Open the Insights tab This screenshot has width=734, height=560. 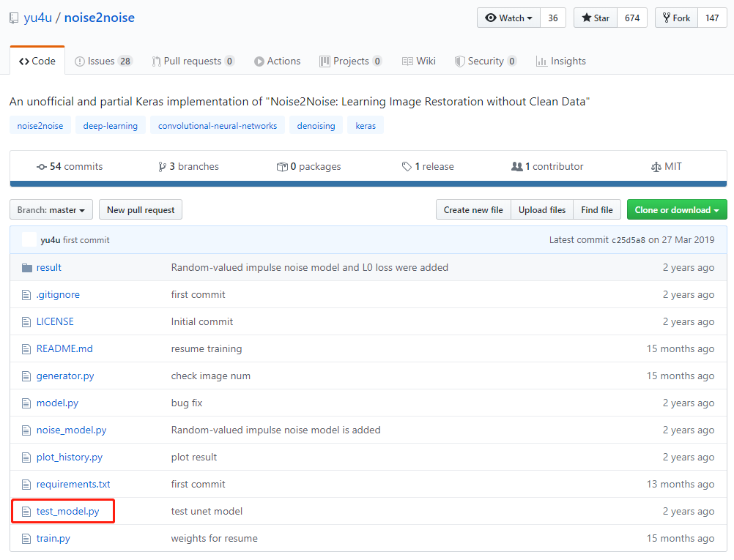pyautogui.click(x=561, y=61)
